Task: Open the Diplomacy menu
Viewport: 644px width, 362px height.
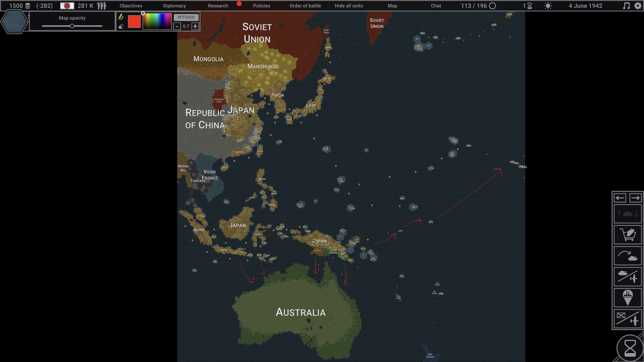Action: [x=174, y=6]
